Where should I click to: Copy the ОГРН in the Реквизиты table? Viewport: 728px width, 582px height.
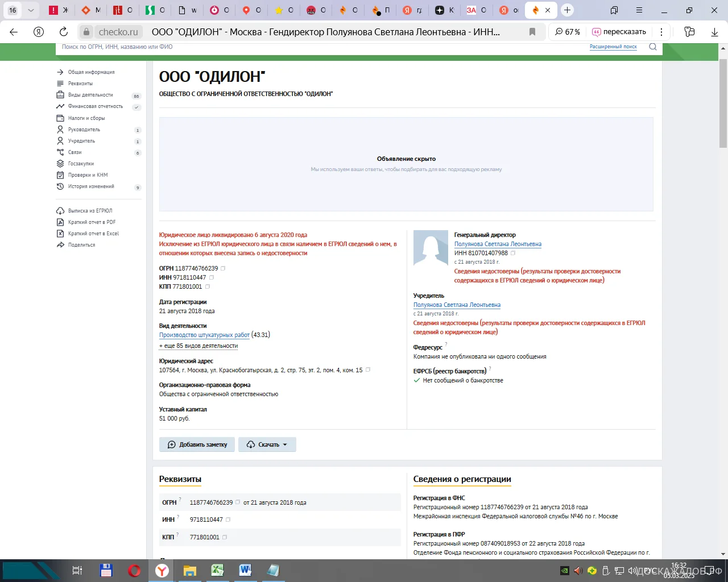pos(238,502)
